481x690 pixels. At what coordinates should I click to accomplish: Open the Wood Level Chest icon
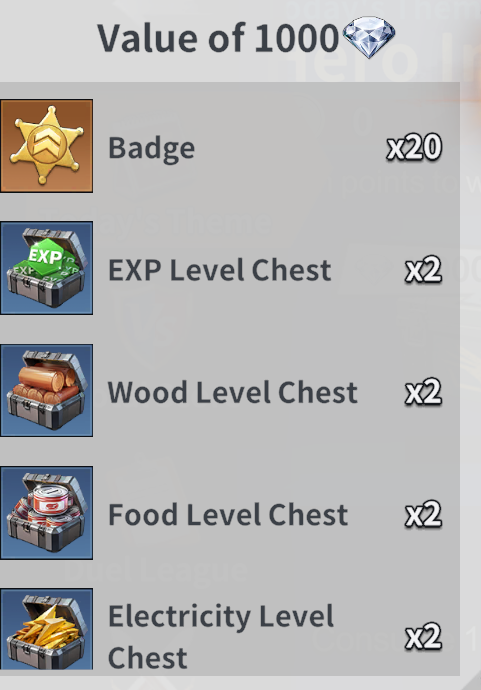(x=46, y=390)
